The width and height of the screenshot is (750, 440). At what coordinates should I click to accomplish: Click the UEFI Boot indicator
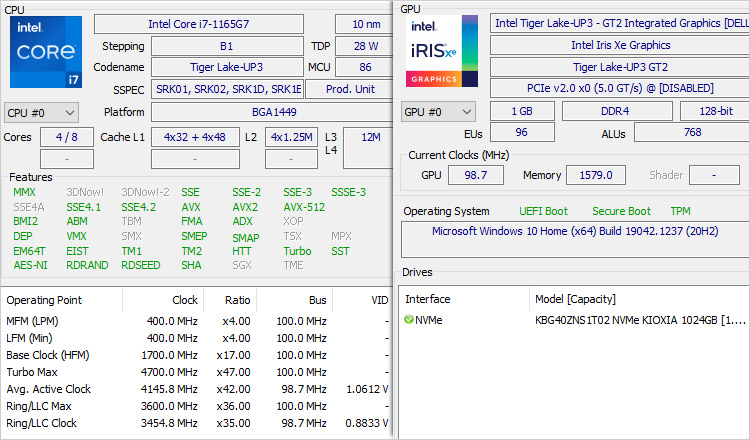tap(543, 211)
